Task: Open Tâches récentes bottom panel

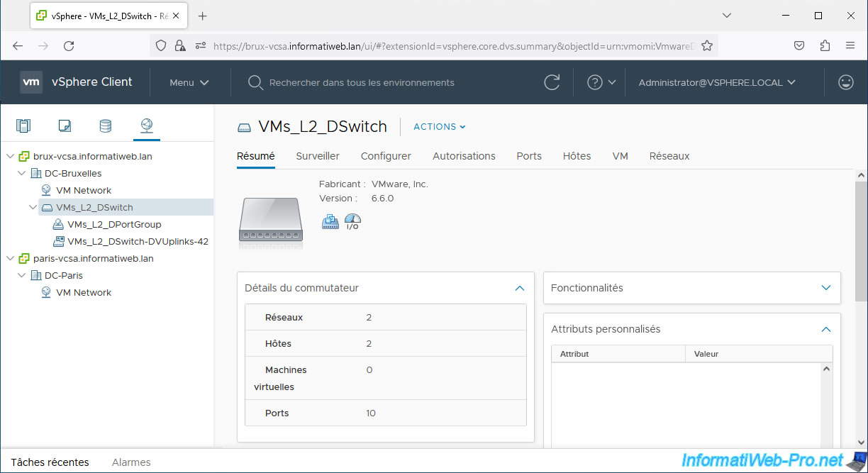Action: [x=50, y=462]
